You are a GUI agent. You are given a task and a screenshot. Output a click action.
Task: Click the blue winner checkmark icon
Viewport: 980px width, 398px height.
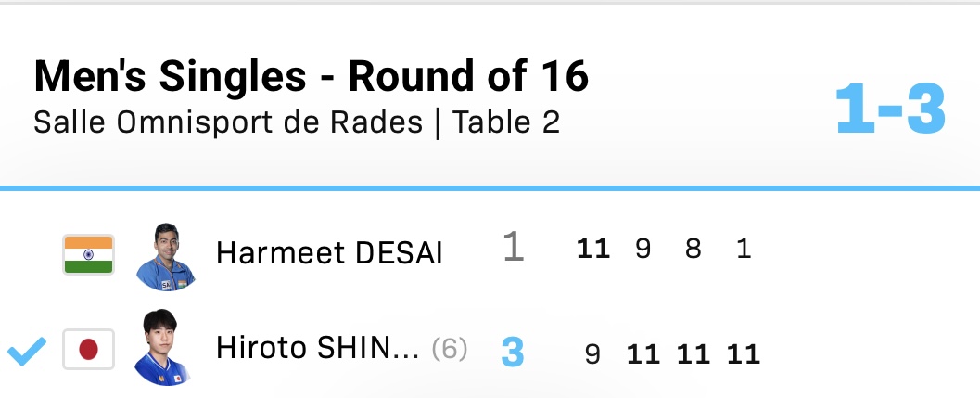point(28,352)
